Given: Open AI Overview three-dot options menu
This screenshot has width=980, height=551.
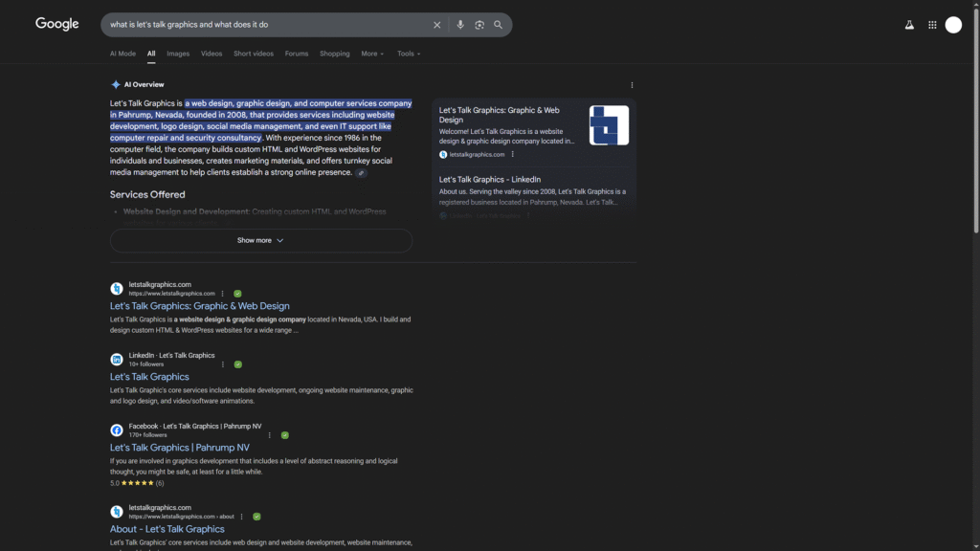Looking at the screenshot, I should pos(632,85).
